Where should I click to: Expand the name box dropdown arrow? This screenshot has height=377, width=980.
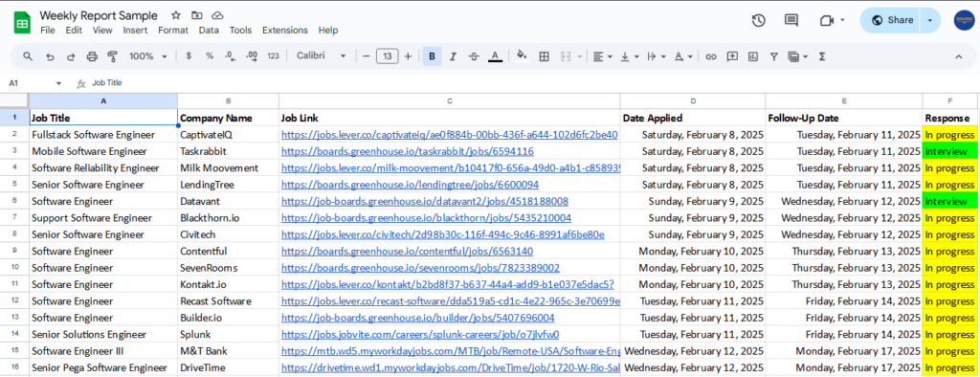click(58, 83)
